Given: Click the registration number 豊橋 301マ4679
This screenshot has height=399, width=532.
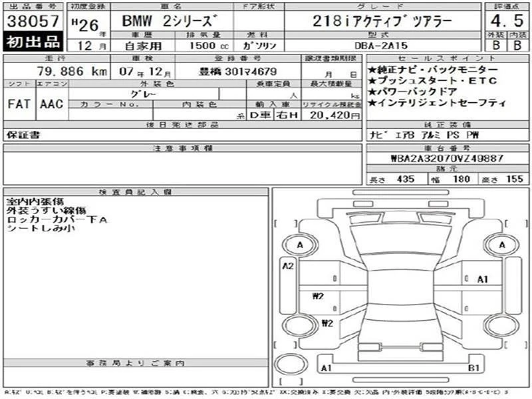Looking at the screenshot, I should [237, 71].
